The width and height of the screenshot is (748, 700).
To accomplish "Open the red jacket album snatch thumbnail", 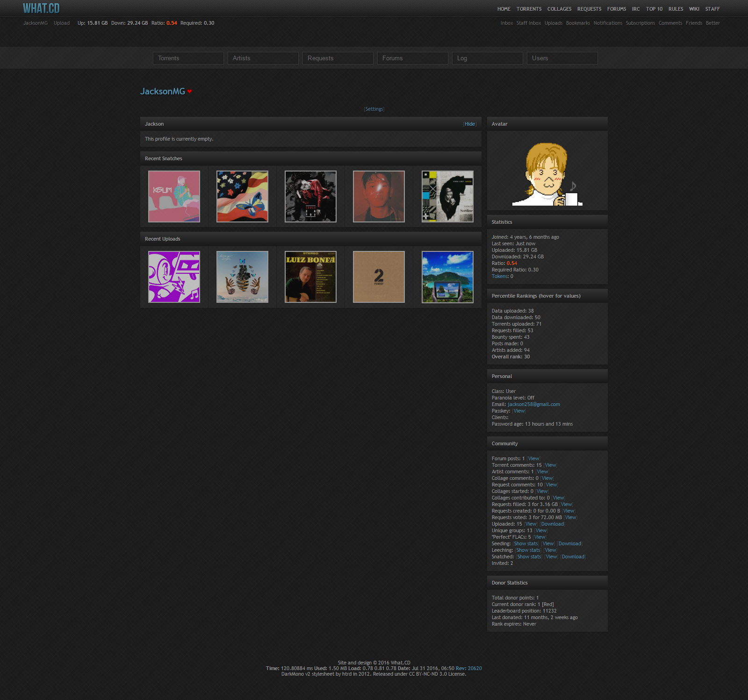I will [x=310, y=196].
